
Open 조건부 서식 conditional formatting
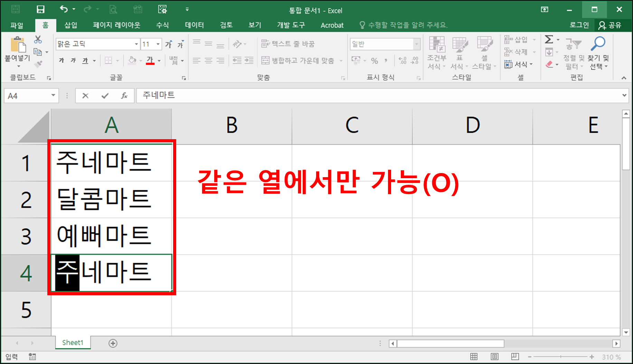(437, 53)
